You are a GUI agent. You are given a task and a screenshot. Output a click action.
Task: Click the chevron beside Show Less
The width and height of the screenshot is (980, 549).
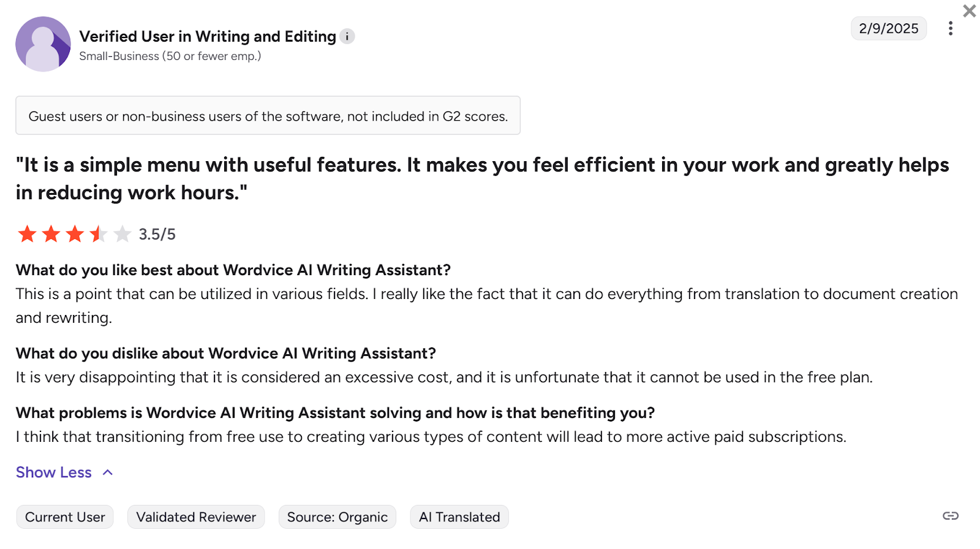pyautogui.click(x=107, y=472)
